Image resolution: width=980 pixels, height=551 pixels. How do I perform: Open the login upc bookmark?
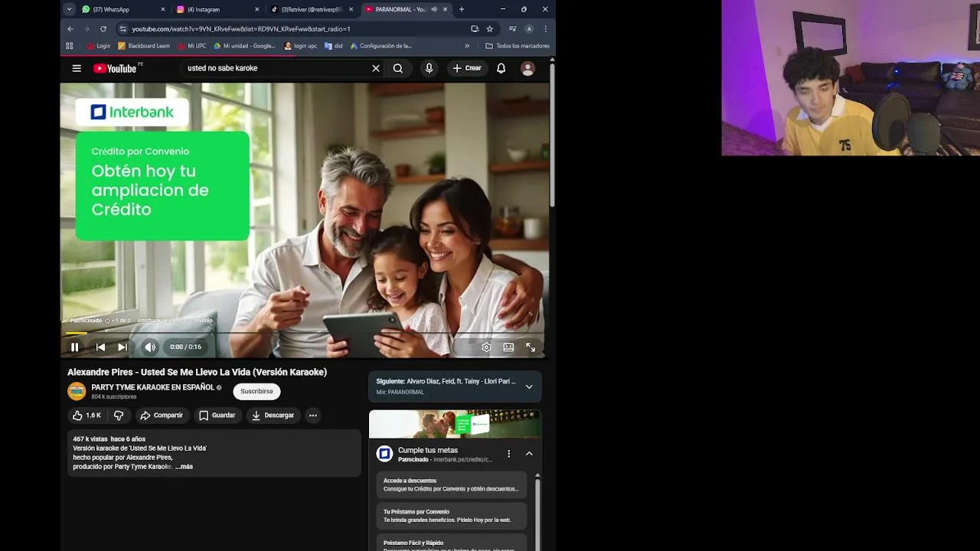point(300,46)
